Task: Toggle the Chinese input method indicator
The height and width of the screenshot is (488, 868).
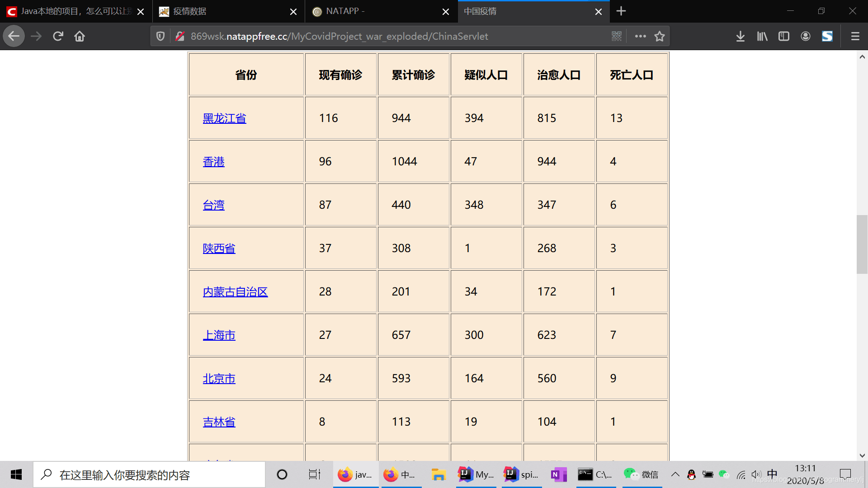Action: point(772,474)
